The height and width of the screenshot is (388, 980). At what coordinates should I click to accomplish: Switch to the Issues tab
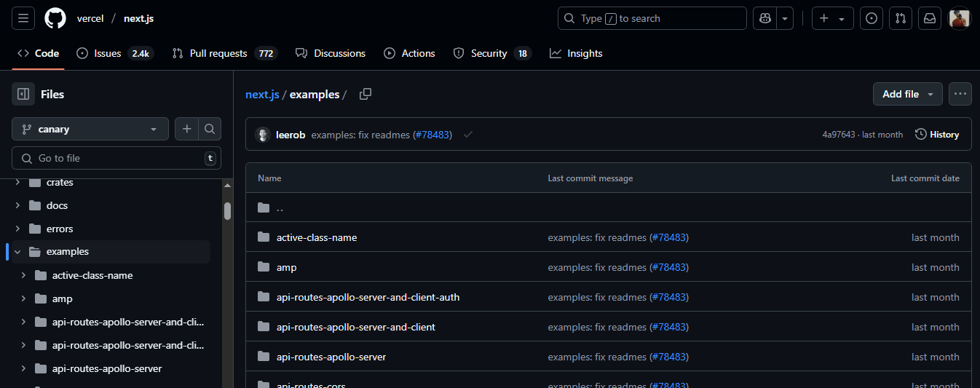(115, 53)
